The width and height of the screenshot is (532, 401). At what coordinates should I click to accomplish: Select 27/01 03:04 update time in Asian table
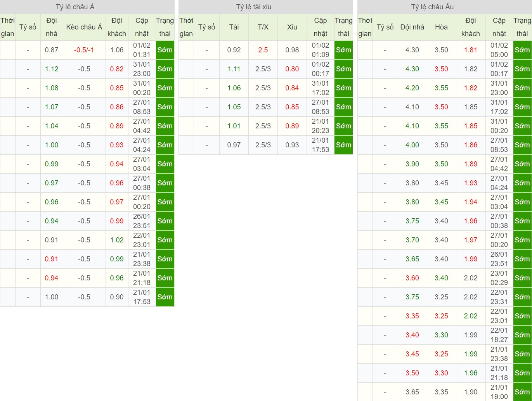tap(142, 164)
